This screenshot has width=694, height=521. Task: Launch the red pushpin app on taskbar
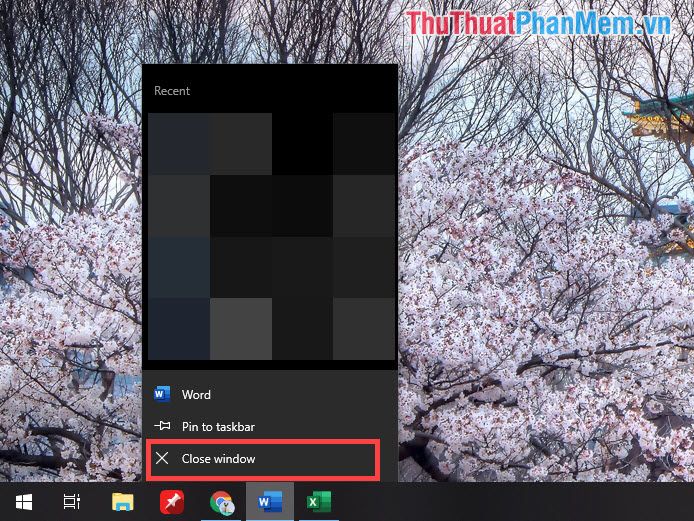[172, 502]
